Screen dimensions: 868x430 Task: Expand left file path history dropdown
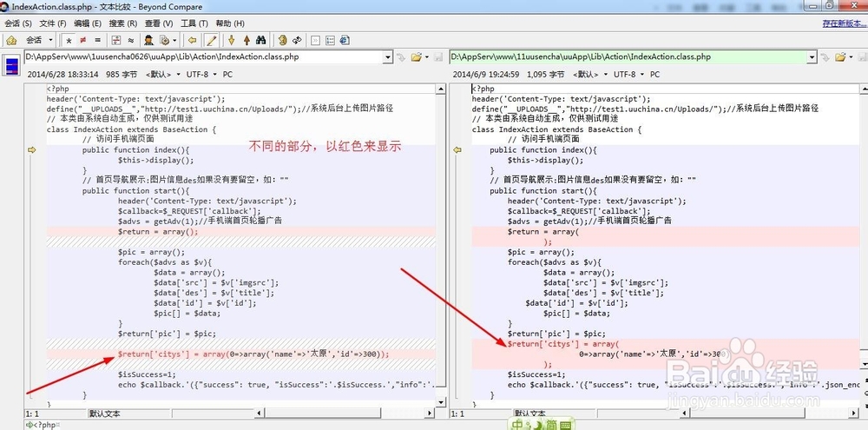(x=388, y=57)
